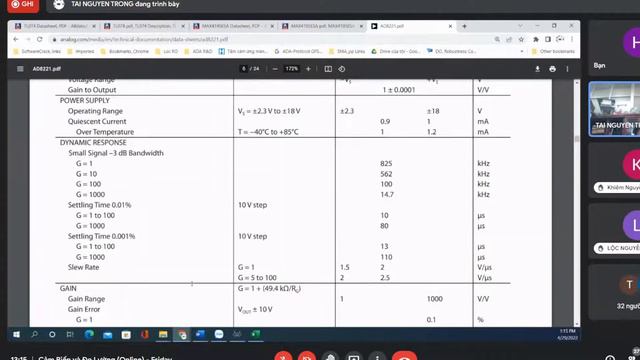
Task: Open Excel from the taskbar
Action: point(256,334)
